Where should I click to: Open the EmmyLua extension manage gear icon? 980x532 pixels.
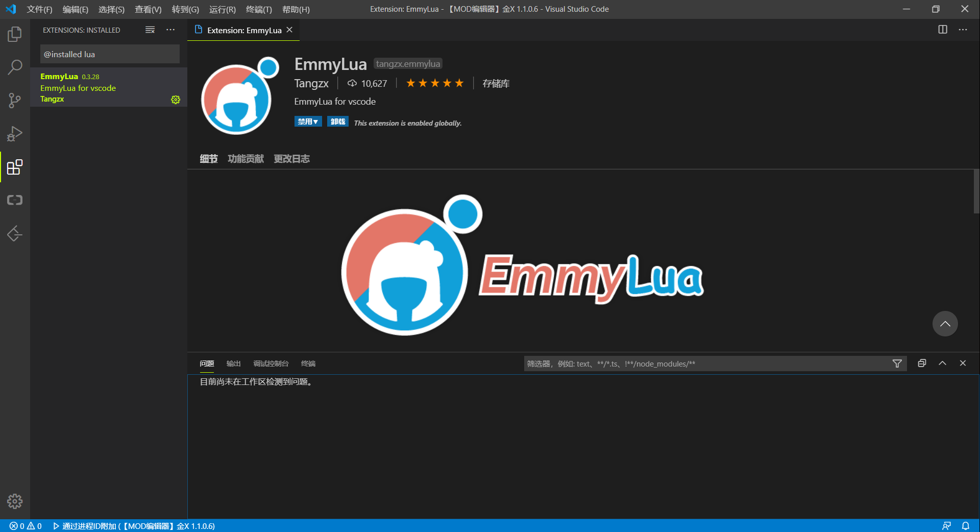[x=176, y=100]
